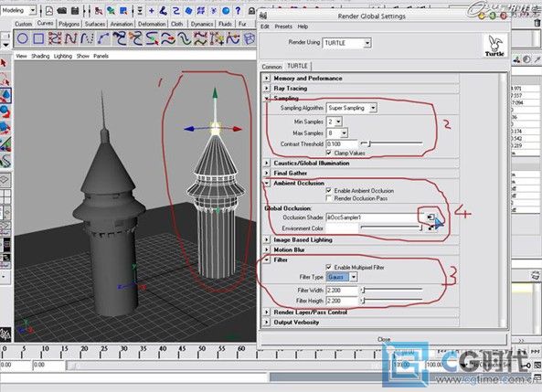Activate the Rotate tool in the toolbox
Screen dimensions: 542x392
pyautogui.click(x=5, y=111)
